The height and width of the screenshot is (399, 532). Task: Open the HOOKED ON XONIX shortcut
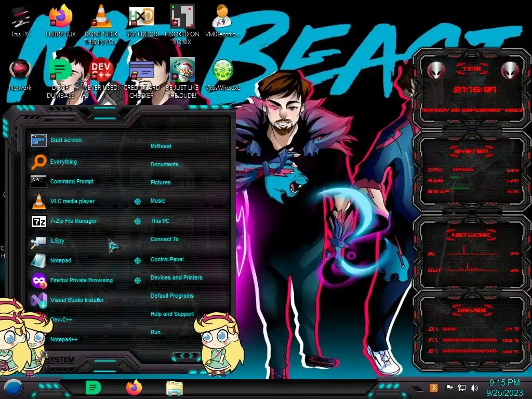pyautogui.click(x=182, y=24)
